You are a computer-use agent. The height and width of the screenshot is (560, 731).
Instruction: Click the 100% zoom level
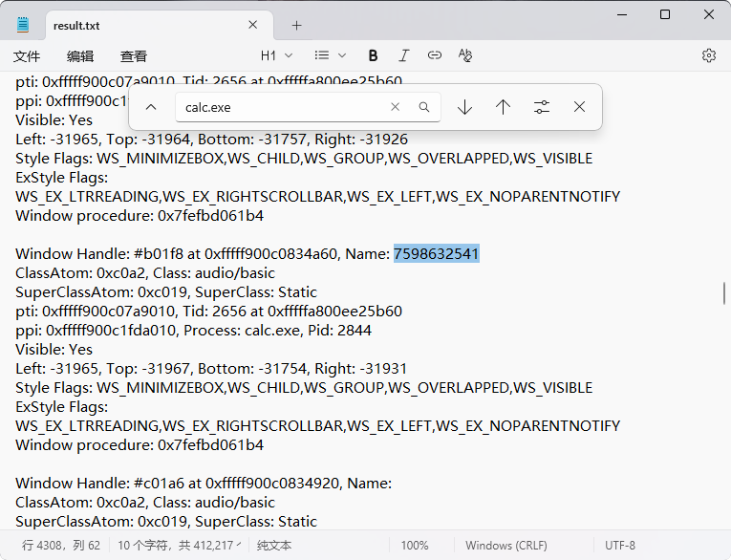pos(415,545)
